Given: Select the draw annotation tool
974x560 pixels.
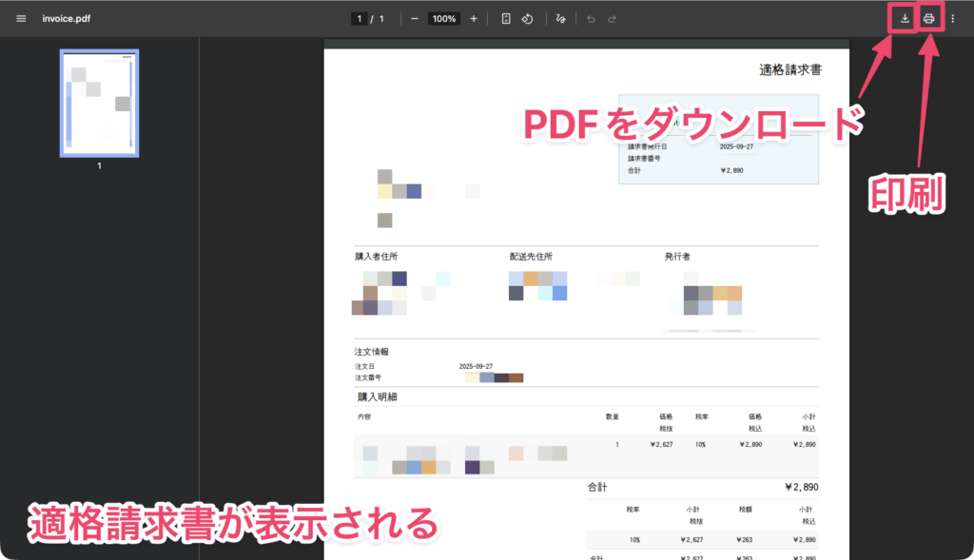Looking at the screenshot, I should (561, 19).
